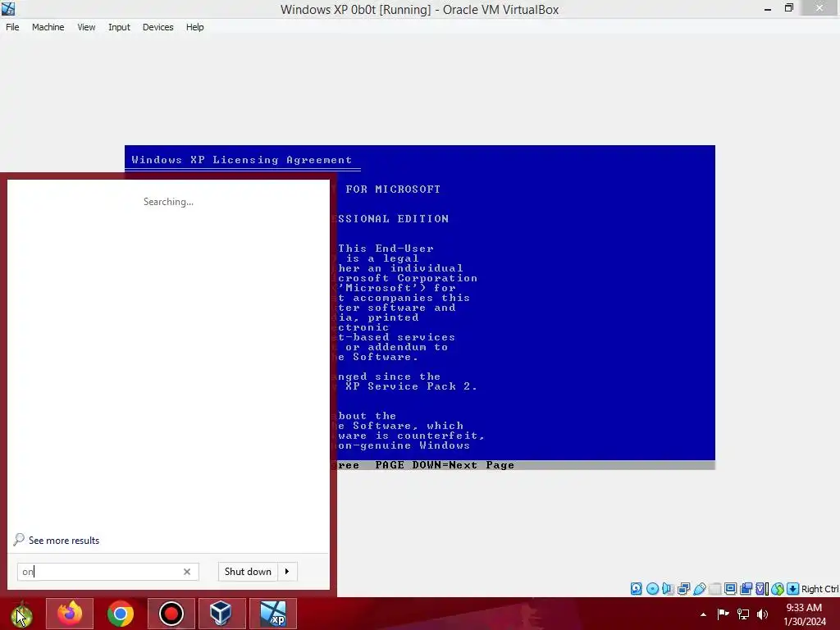
Task: Clear the Start menu search box
Action: click(187, 572)
